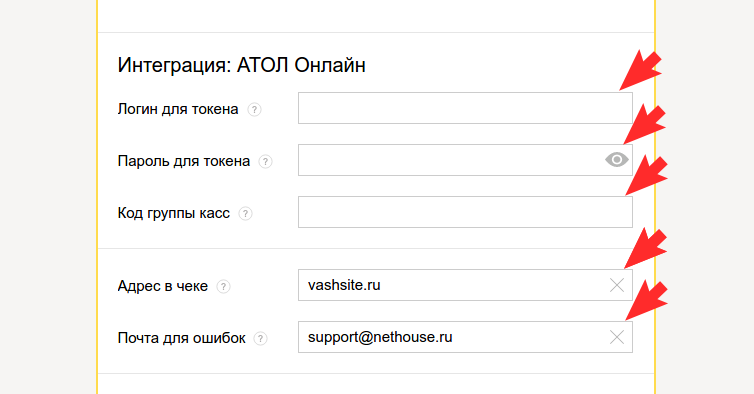Toggle password visibility with the eye icon
Screen dimensions: 754x394
click(616, 160)
